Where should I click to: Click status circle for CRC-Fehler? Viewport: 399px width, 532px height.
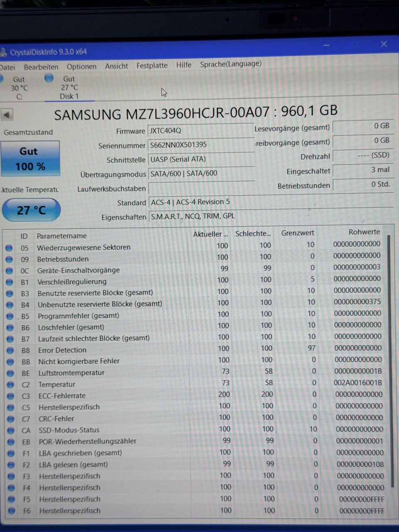11,419
